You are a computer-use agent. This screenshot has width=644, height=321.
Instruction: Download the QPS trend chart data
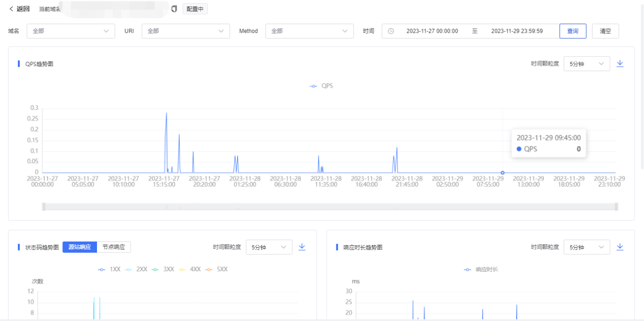coord(620,63)
